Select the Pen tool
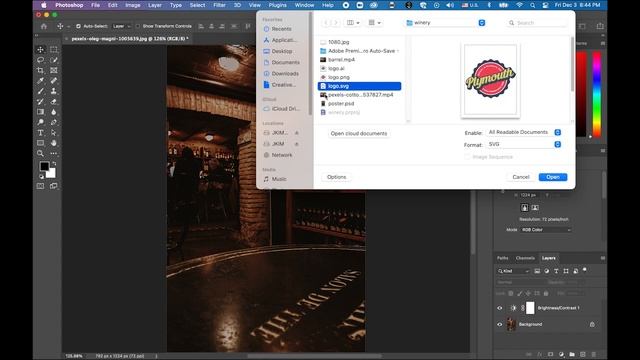Viewport: 640px width, 360px height. click(x=53, y=122)
